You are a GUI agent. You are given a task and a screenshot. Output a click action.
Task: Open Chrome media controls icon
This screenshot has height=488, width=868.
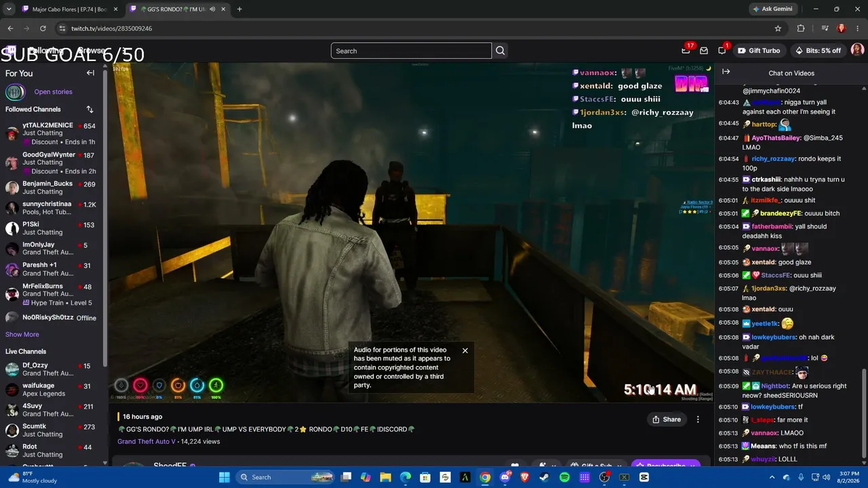pos(825,28)
